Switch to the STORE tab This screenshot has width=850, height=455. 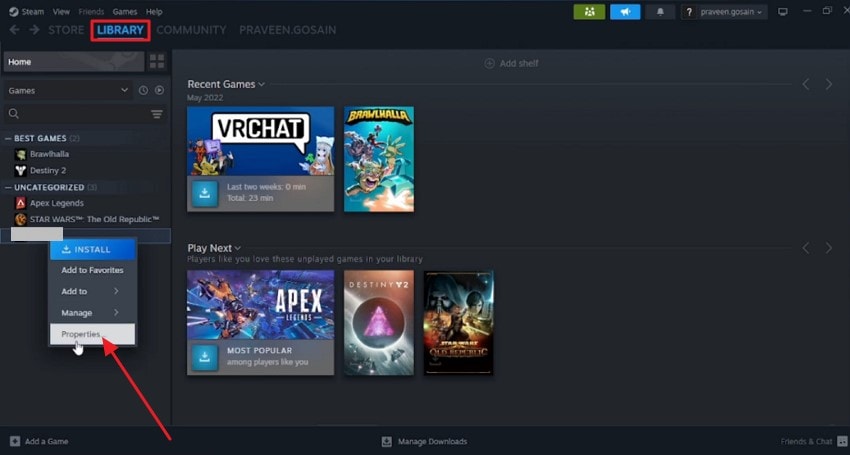click(x=66, y=30)
